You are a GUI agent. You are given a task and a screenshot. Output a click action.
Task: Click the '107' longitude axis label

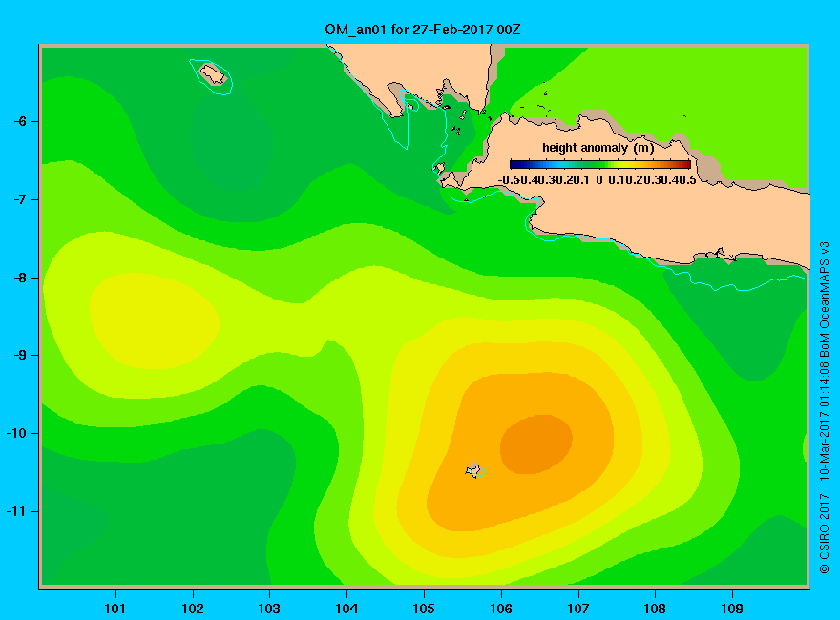[578, 609]
